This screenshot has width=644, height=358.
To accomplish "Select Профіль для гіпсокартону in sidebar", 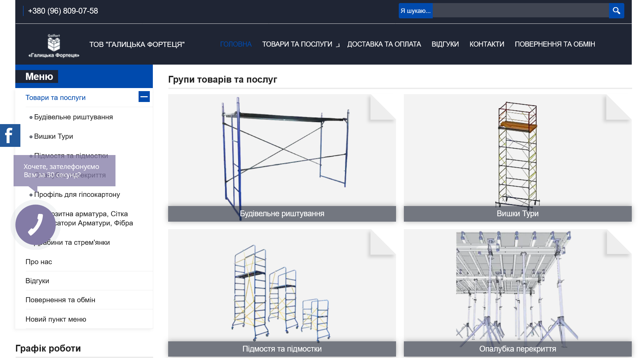I will point(77,194).
